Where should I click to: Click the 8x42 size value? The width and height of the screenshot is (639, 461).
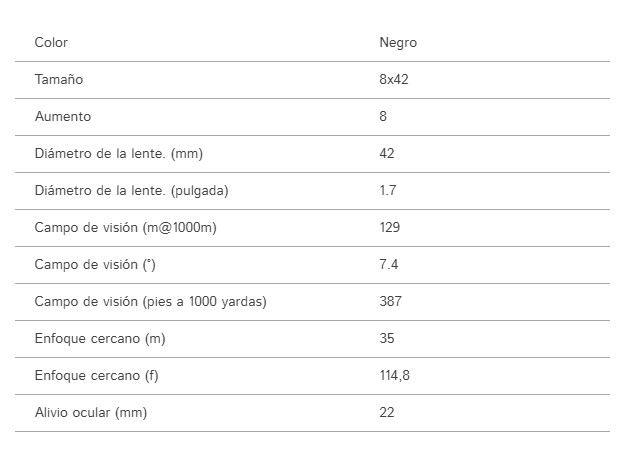(394, 79)
